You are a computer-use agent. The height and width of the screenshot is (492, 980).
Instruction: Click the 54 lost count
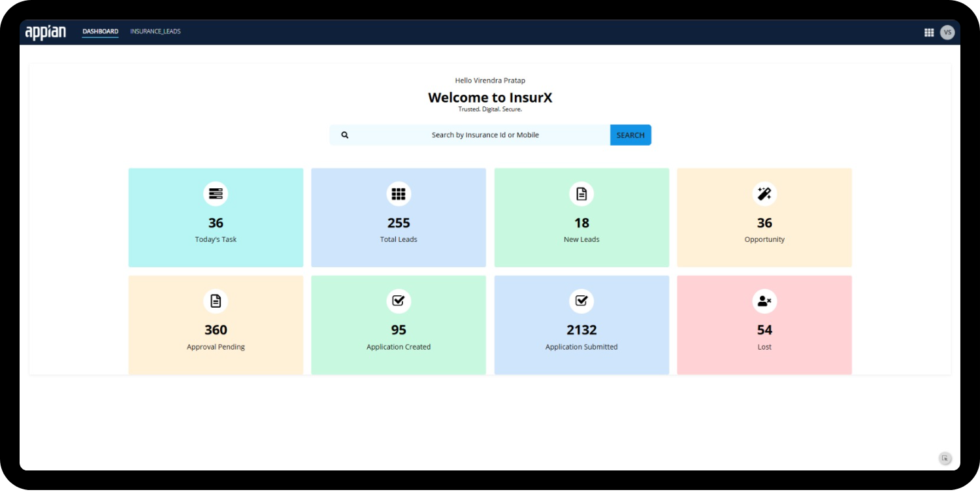click(764, 330)
